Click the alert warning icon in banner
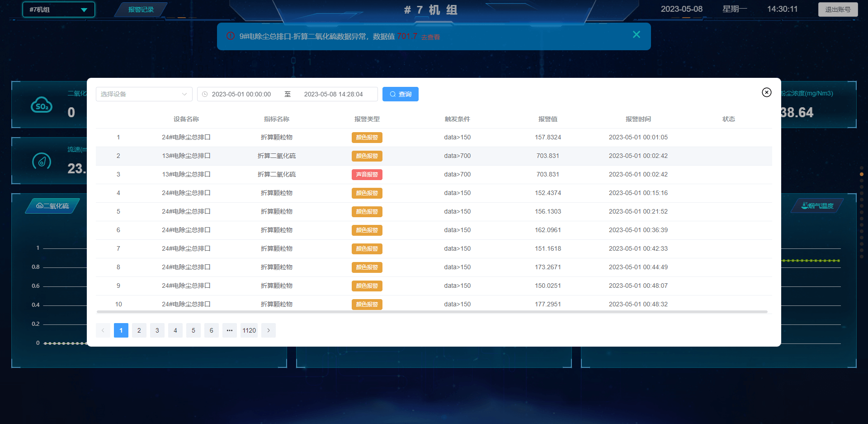 [x=231, y=36]
